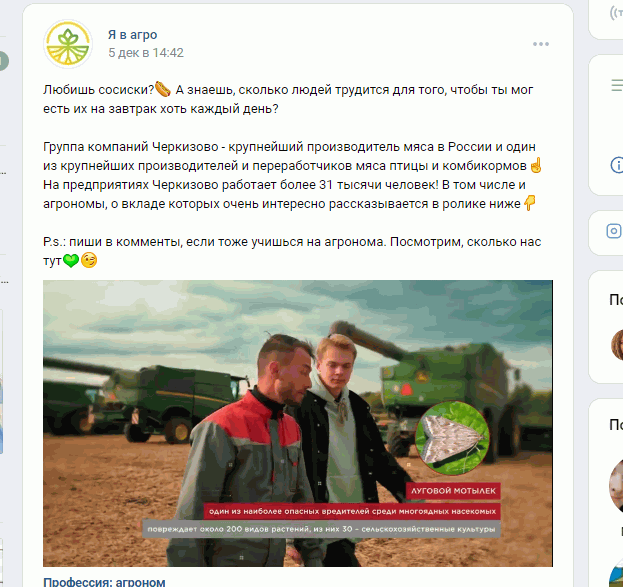Screen dimensions: 623x587
Task: Click the broadcast icon at the top right
Action: pyautogui.click(x=616, y=14)
